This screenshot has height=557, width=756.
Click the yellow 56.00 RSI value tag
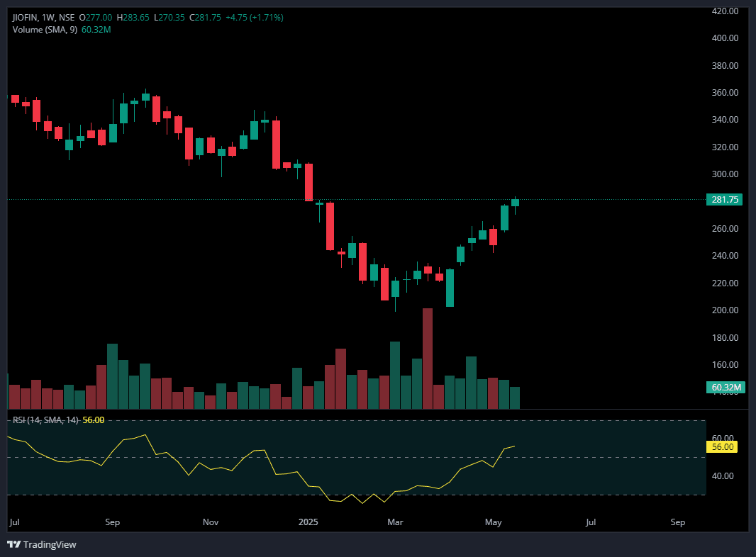(x=722, y=446)
